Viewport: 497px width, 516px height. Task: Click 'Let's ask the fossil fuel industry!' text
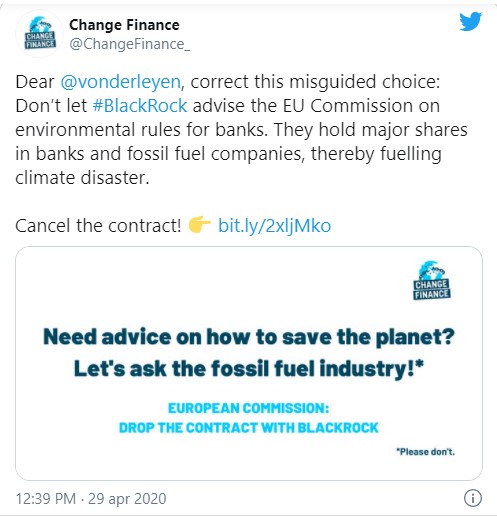(249, 369)
